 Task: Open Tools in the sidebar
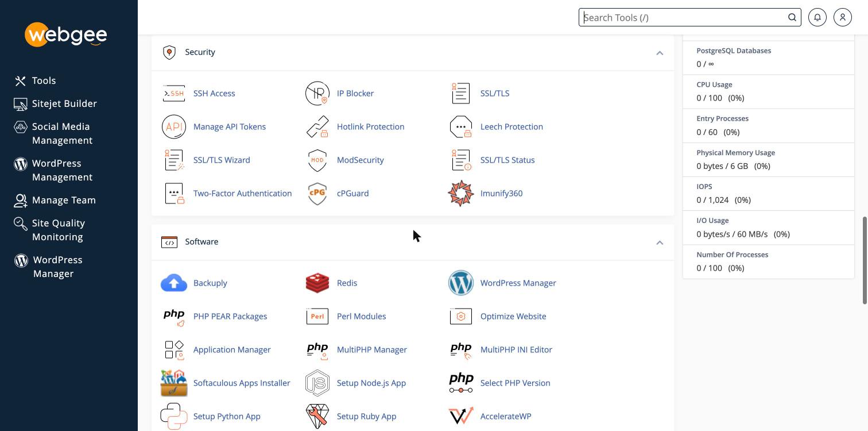[x=35, y=80]
